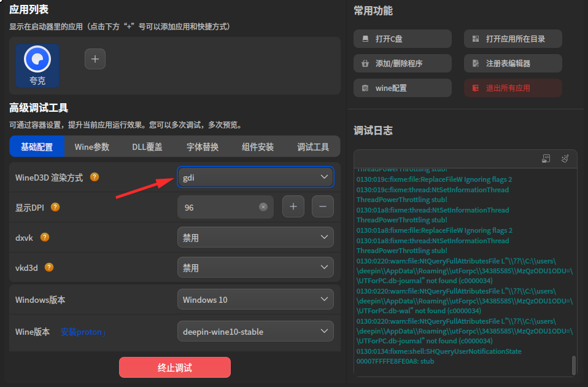Expand the vkd3d dropdown set to 禁用

[x=255, y=267]
